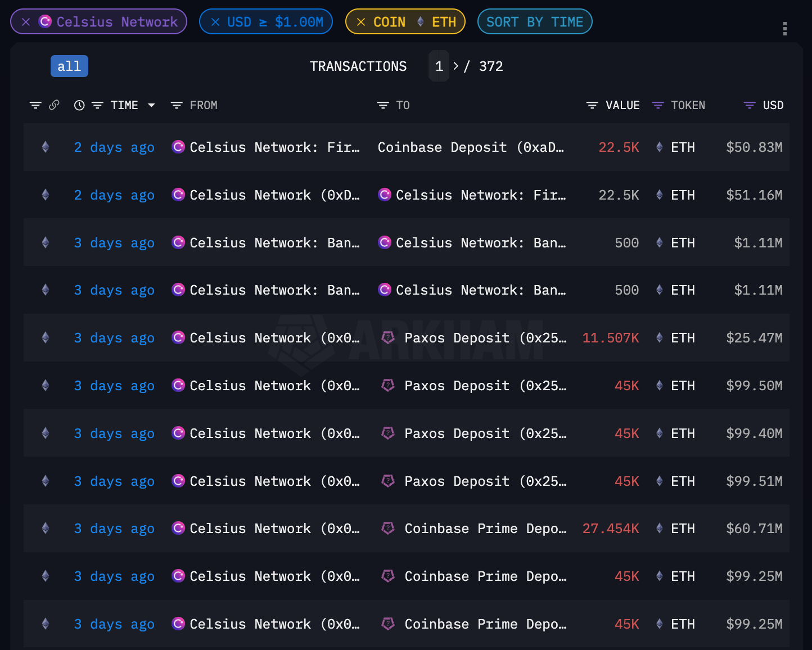Click recipient Celsius logo in $51.16M row

(385, 195)
